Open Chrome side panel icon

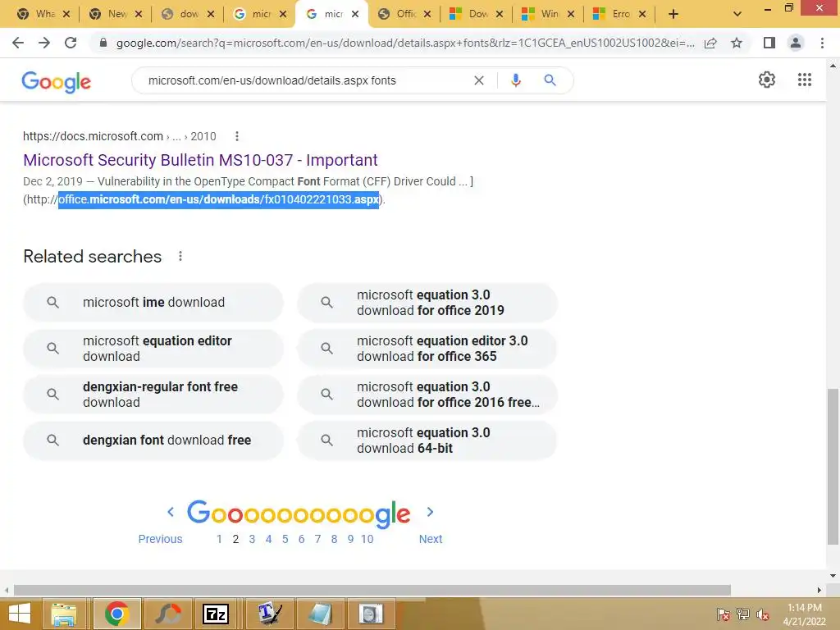[769, 43]
